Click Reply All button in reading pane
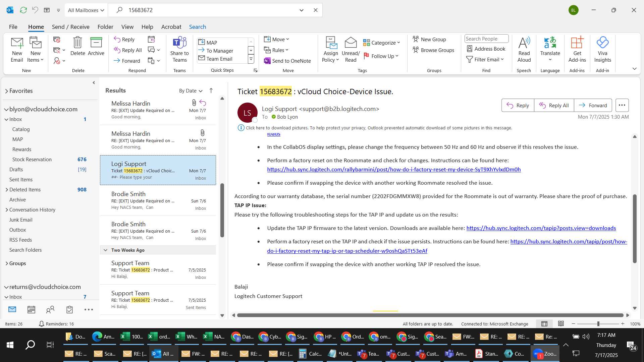 point(554,105)
